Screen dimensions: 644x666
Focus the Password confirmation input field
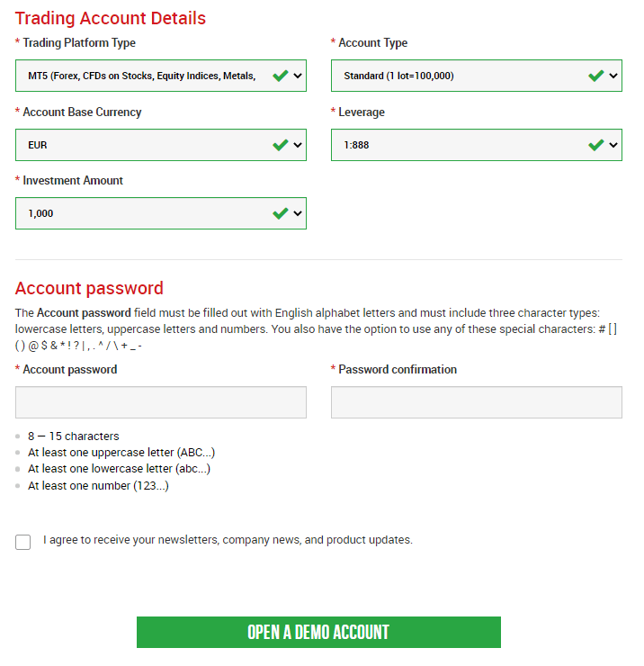pos(477,402)
